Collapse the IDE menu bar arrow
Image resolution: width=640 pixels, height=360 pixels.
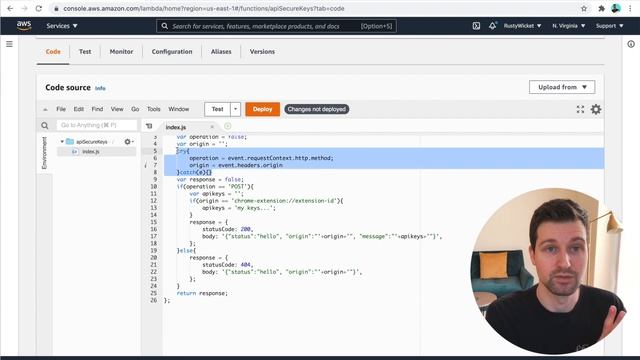45,109
